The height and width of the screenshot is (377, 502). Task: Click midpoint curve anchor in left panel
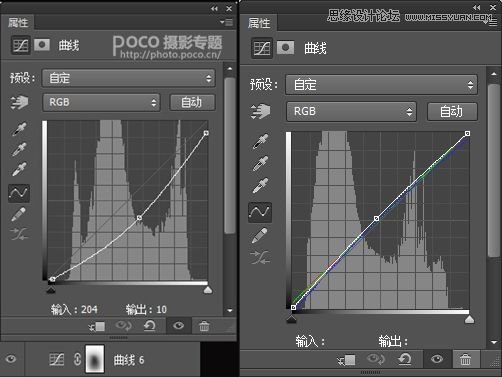(139, 218)
